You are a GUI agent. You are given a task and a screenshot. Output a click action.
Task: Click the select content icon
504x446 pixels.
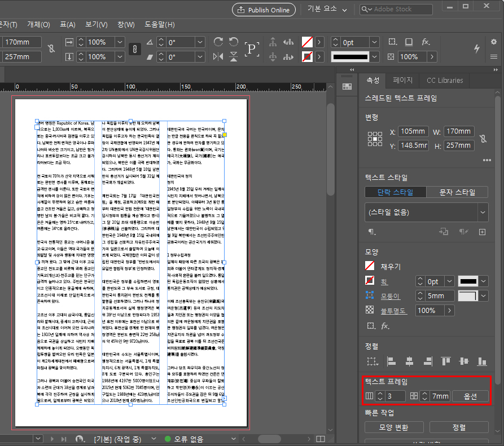[273, 57]
